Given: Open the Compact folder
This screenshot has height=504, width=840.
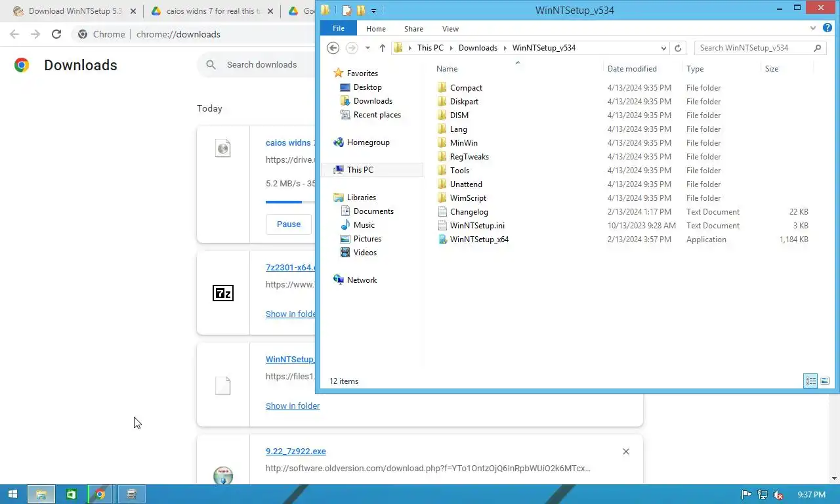Looking at the screenshot, I should pyautogui.click(x=466, y=88).
